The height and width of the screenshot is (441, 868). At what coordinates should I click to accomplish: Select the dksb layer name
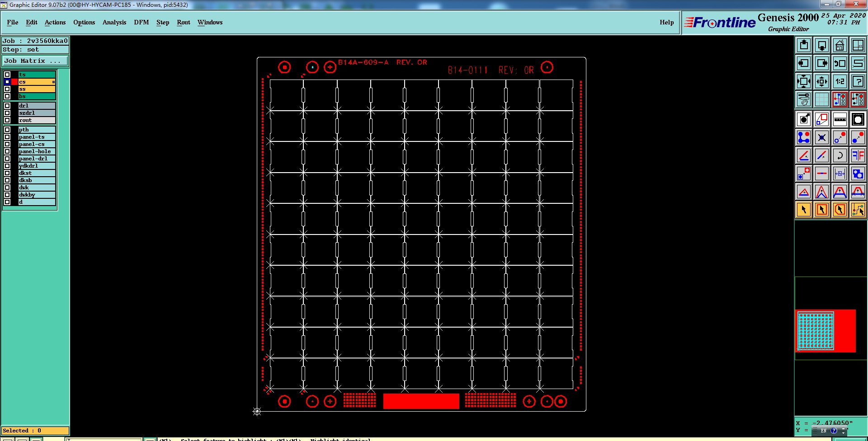point(37,180)
